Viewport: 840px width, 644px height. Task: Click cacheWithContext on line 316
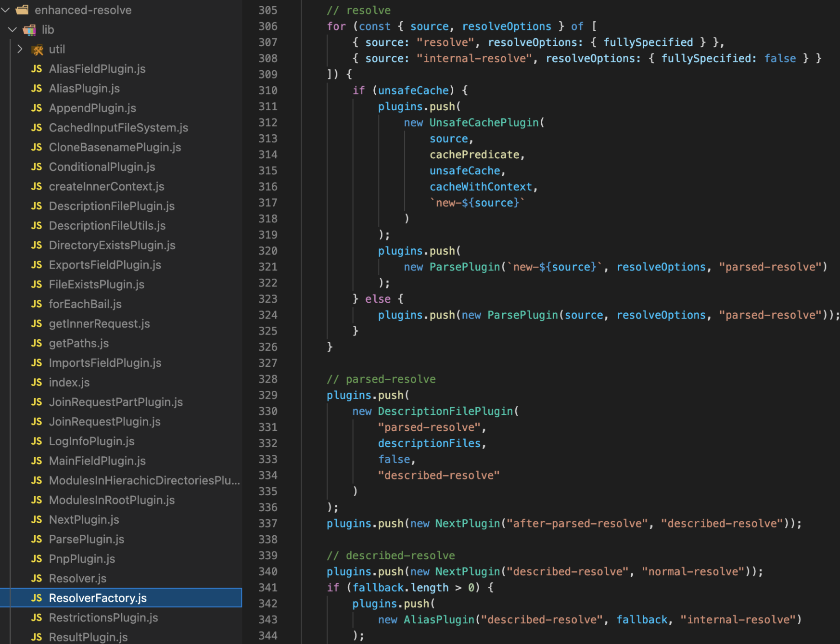click(x=481, y=187)
